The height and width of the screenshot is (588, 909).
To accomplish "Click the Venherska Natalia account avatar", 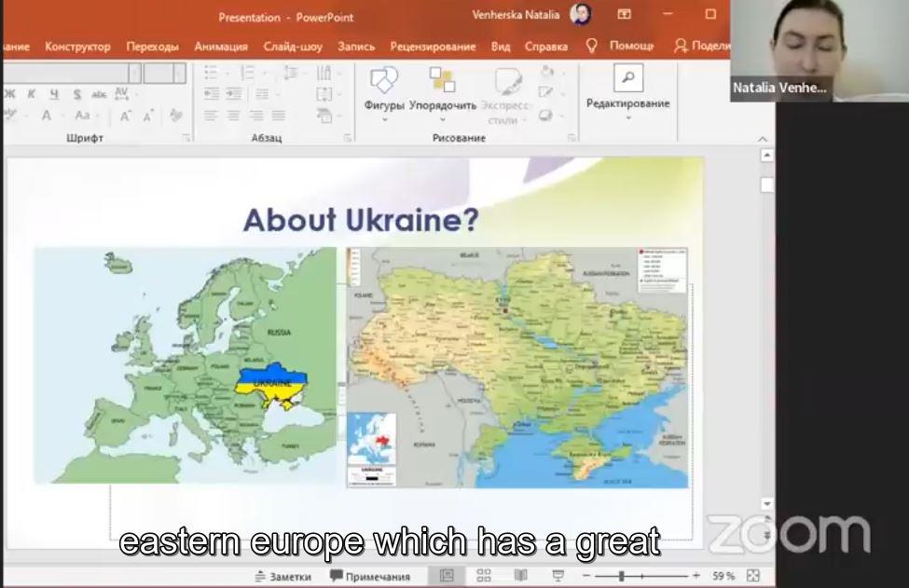I will (x=581, y=15).
